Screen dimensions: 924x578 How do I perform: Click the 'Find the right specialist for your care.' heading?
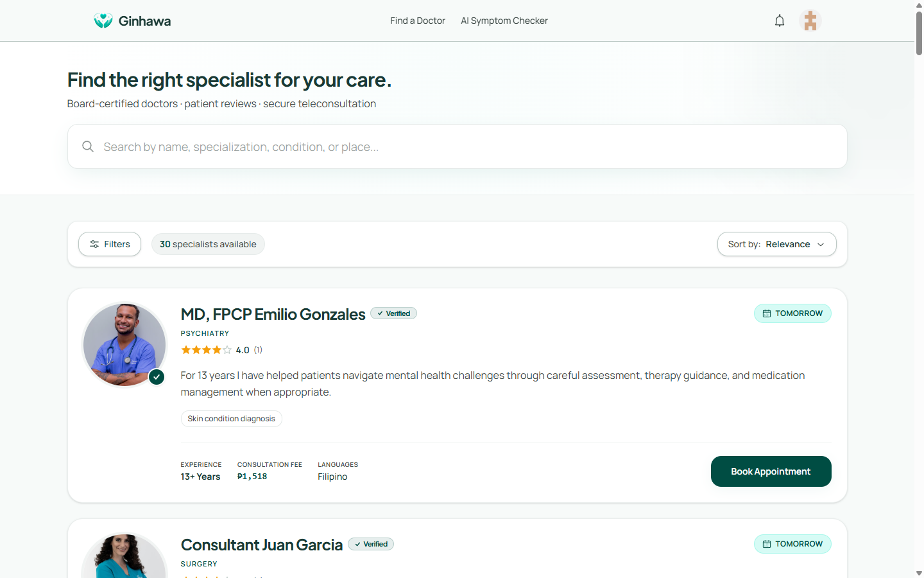click(229, 80)
